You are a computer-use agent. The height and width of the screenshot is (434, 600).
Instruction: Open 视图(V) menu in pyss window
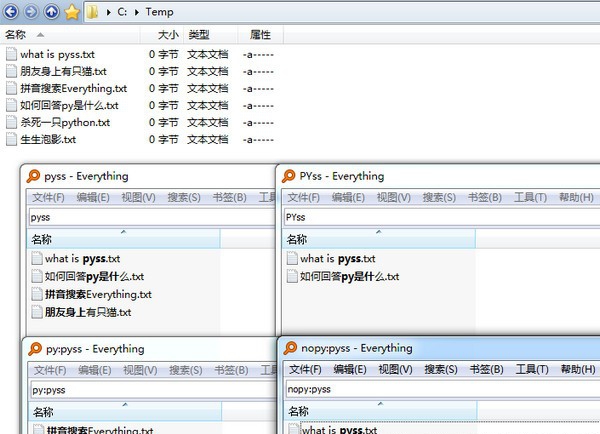[138, 197]
